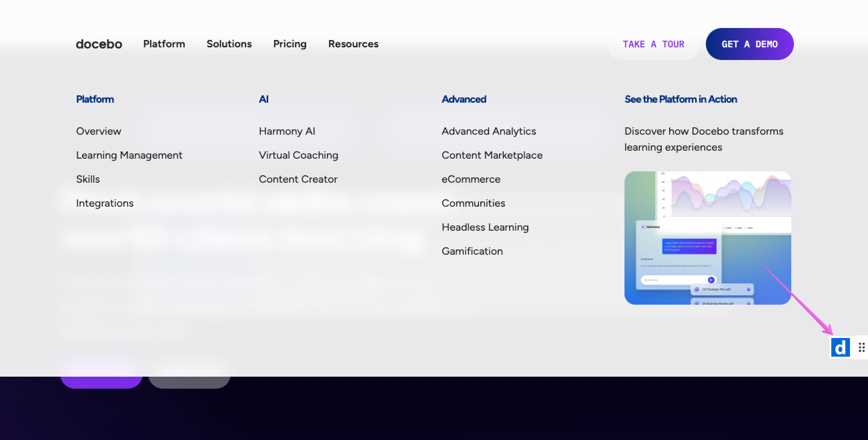Open the Gamification link
This screenshot has width=868, height=440.
(472, 251)
